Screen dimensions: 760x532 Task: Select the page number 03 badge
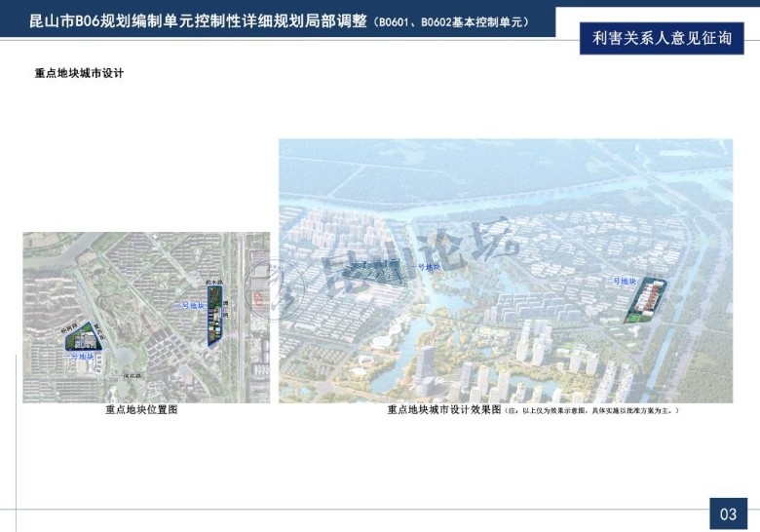click(x=728, y=513)
